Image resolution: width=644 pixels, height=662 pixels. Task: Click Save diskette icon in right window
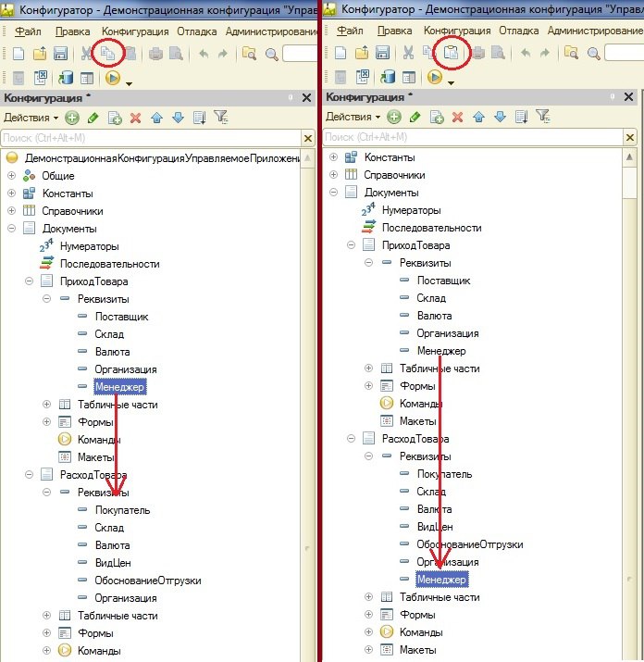point(382,53)
